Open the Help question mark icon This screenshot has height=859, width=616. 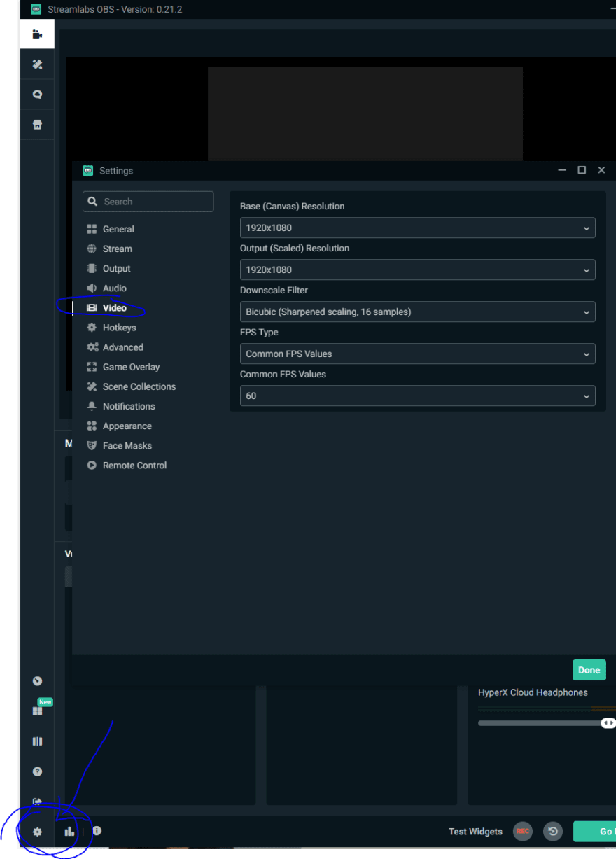point(38,771)
